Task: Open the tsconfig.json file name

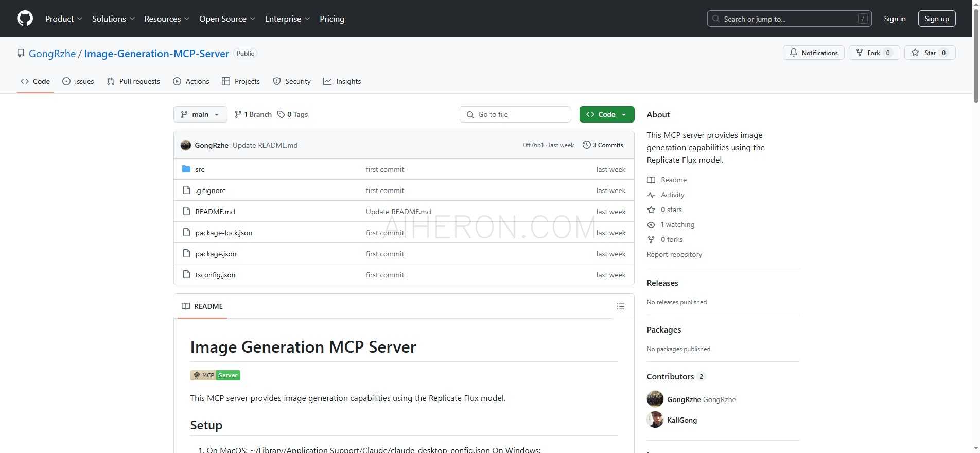Action: pos(215,275)
